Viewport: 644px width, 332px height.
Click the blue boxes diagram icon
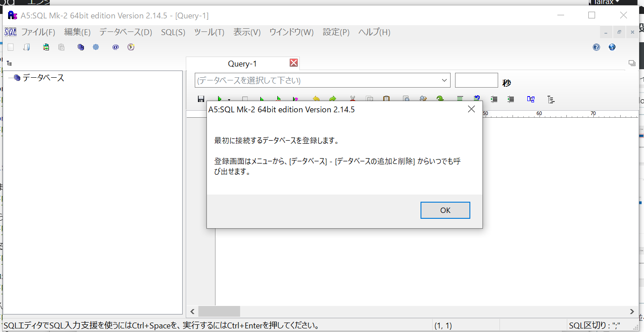pyautogui.click(x=531, y=99)
